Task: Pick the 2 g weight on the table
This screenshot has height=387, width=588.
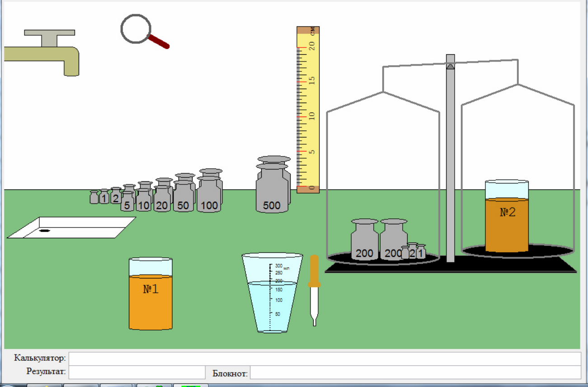Action: 116,196
